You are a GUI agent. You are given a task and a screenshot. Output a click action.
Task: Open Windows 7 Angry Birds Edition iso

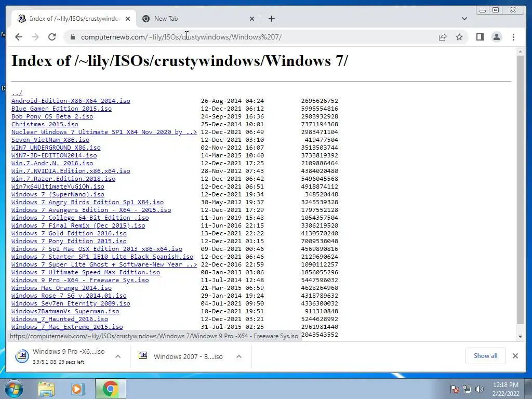pyautogui.click(x=87, y=202)
